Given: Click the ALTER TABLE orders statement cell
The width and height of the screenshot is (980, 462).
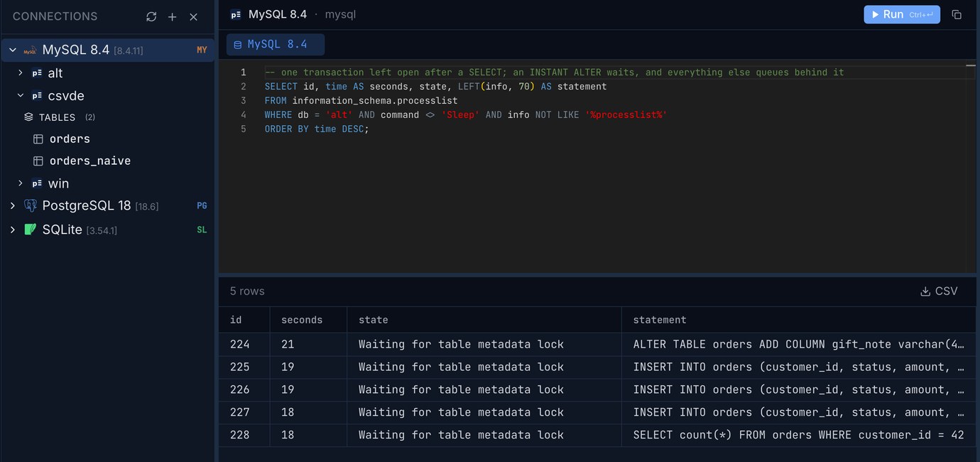Looking at the screenshot, I should pos(799,344).
